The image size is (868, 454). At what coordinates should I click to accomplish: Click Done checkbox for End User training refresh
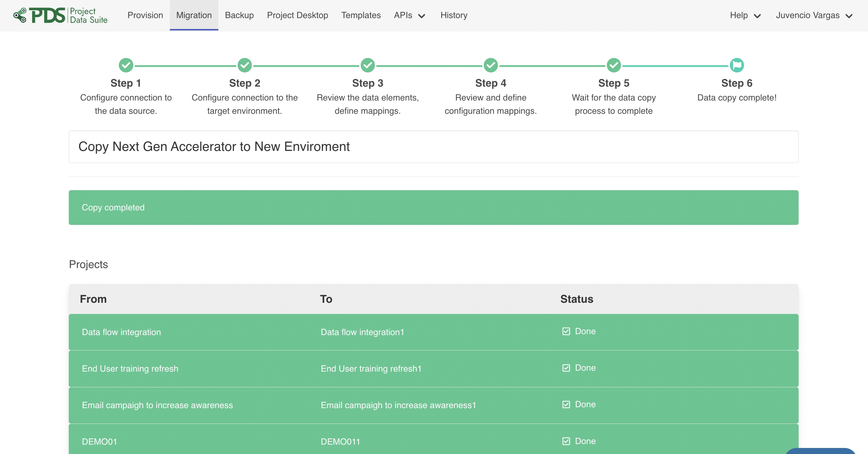click(566, 368)
